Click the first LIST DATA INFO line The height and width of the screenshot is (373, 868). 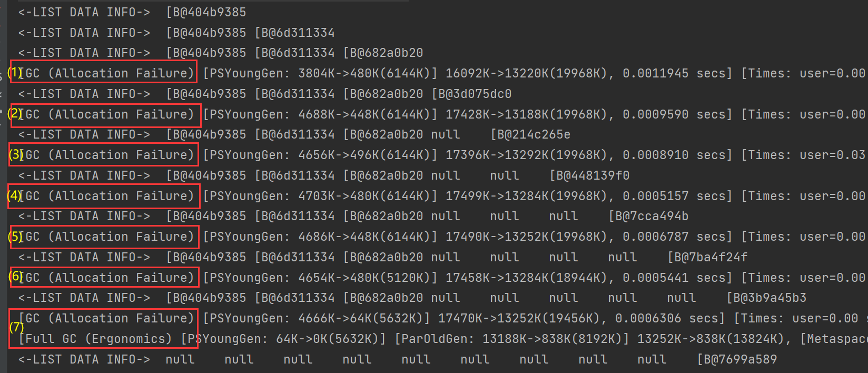coord(132,12)
